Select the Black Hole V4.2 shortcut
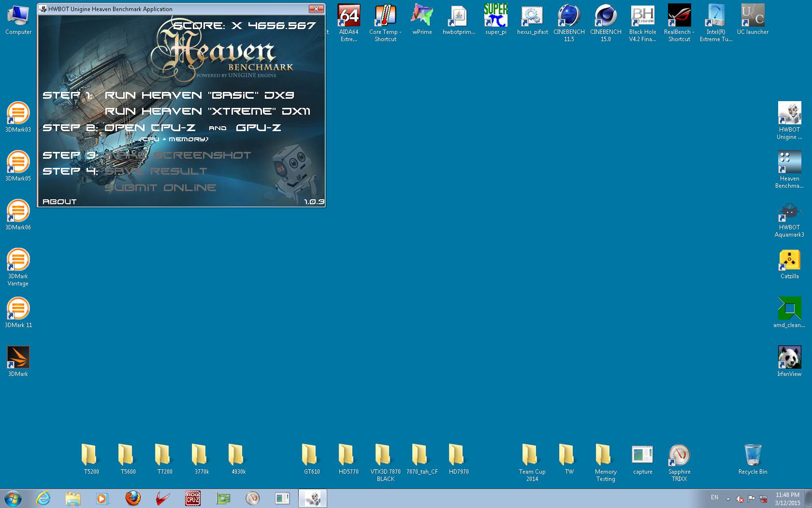 click(x=643, y=23)
